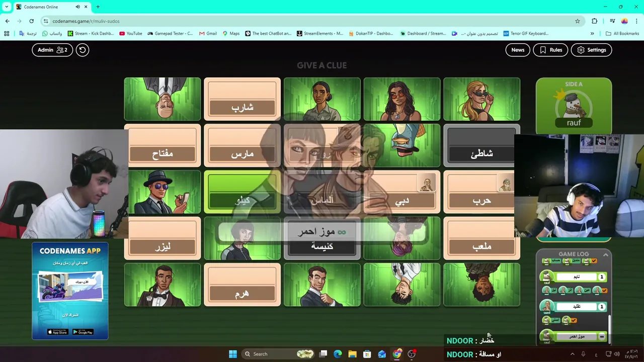Click the microphone tray icon
Viewport: 644px width, 362px height.
[583, 354]
